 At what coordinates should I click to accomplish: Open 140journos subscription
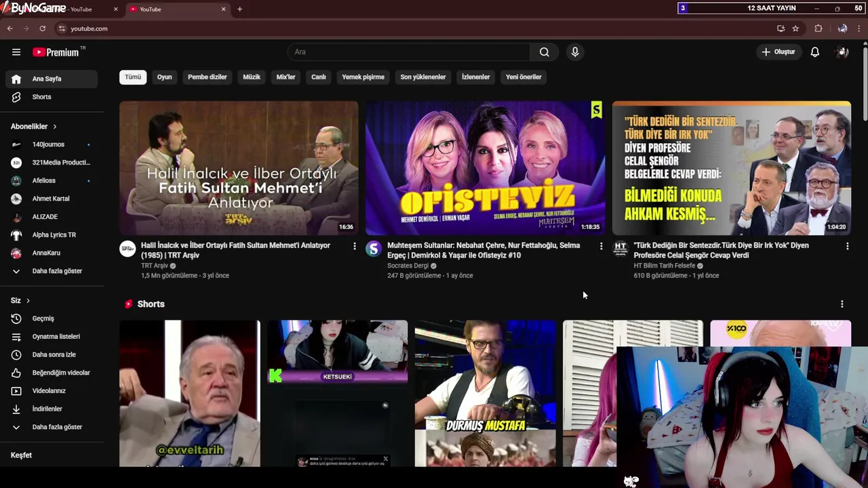[x=52, y=144]
